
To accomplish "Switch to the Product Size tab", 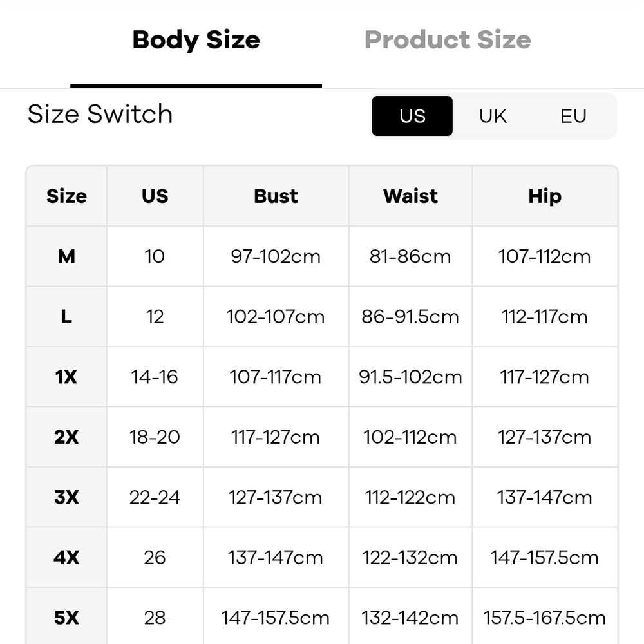I will 448,40.
